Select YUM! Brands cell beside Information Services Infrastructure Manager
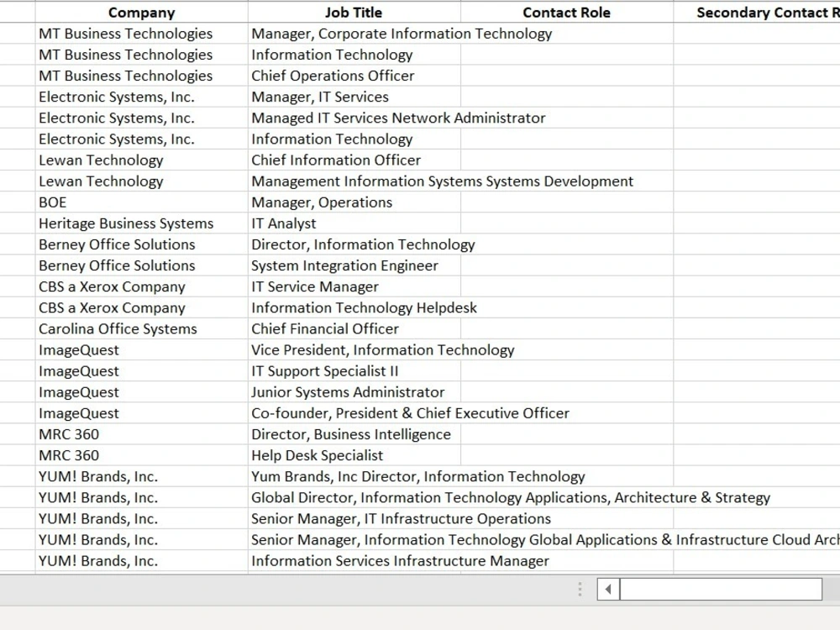This screenshot has width=840, height=630. click(x=141, y=561)
